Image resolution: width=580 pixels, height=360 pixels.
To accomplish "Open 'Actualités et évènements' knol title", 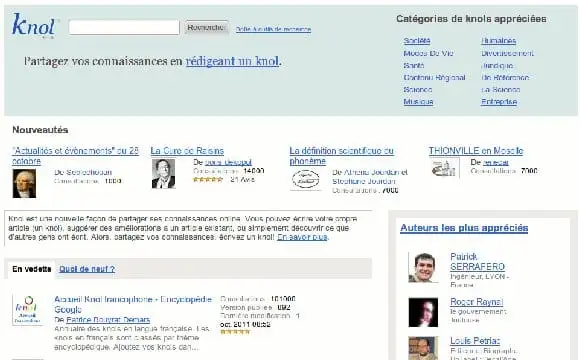I will (75, 156).
